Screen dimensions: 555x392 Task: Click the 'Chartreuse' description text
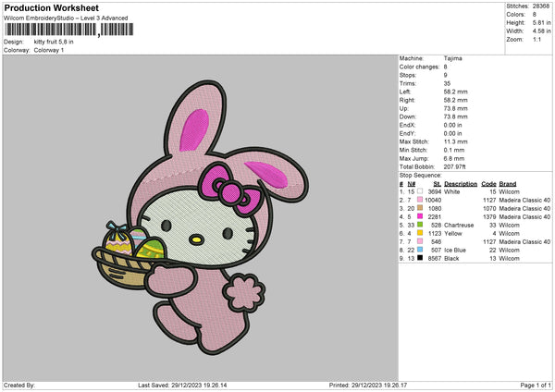pos(459,225)
